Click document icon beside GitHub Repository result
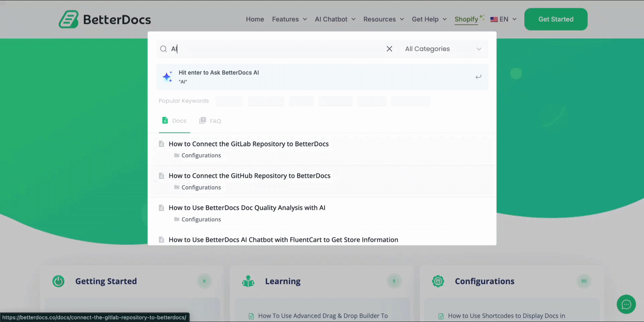 tap(162, 176)
